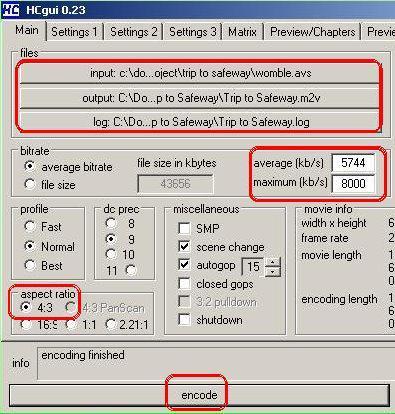Toggle the autogop checkbox
Viewport: 395px width, 414px height.
[184, 265]
